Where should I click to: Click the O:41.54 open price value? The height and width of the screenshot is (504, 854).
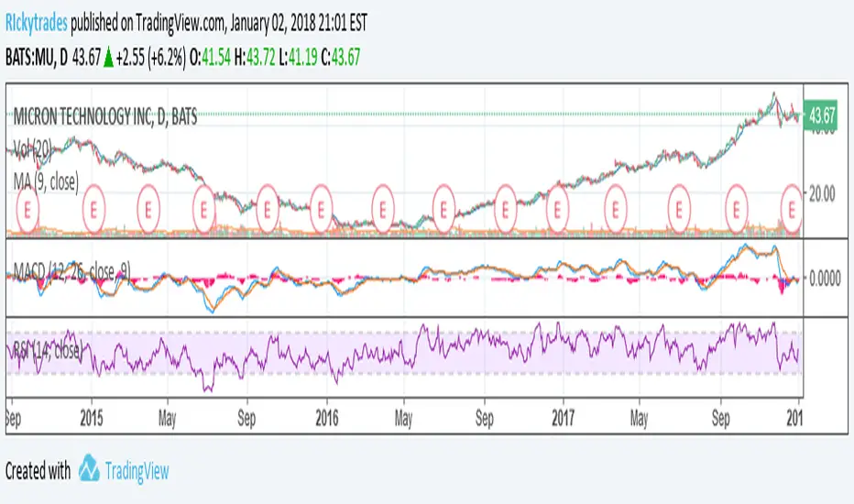pos(210,57)
